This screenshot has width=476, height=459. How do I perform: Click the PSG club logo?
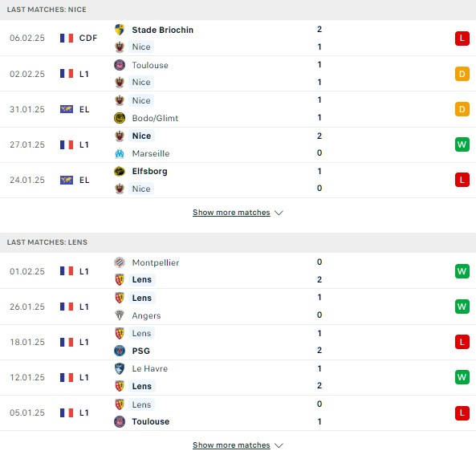point(120,351)
